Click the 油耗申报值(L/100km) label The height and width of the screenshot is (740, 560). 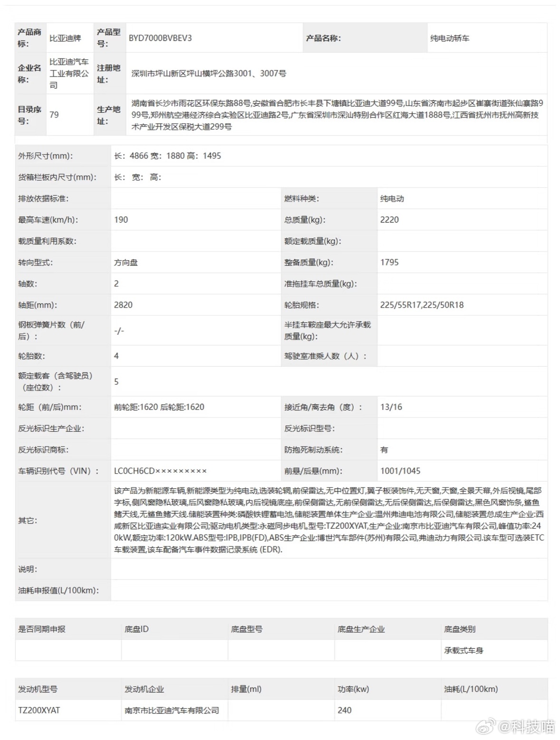58,590
